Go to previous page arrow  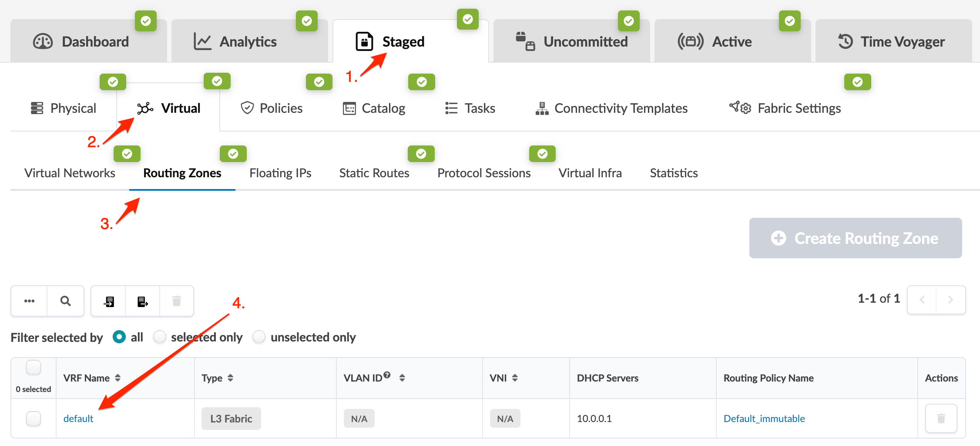point(922,300)
